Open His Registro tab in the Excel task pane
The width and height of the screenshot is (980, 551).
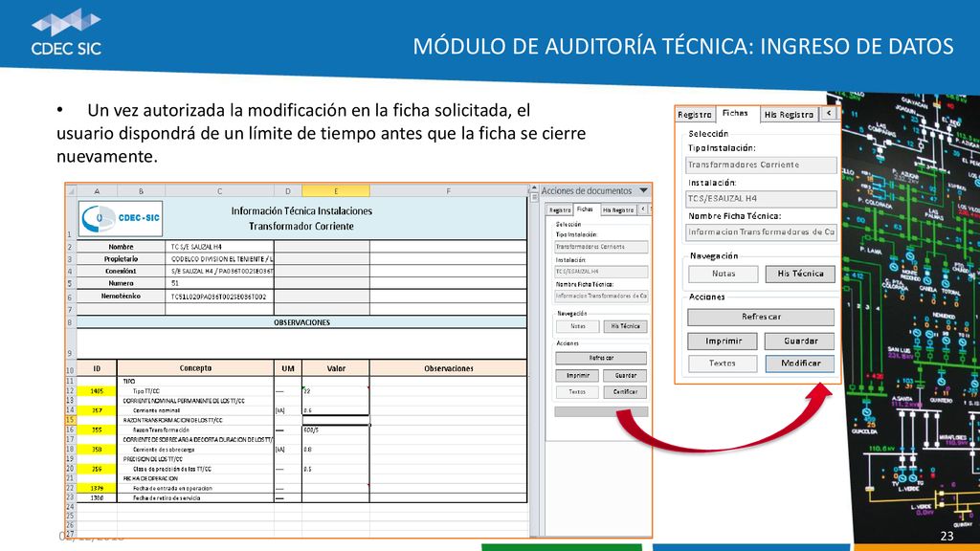pos(618,209)
